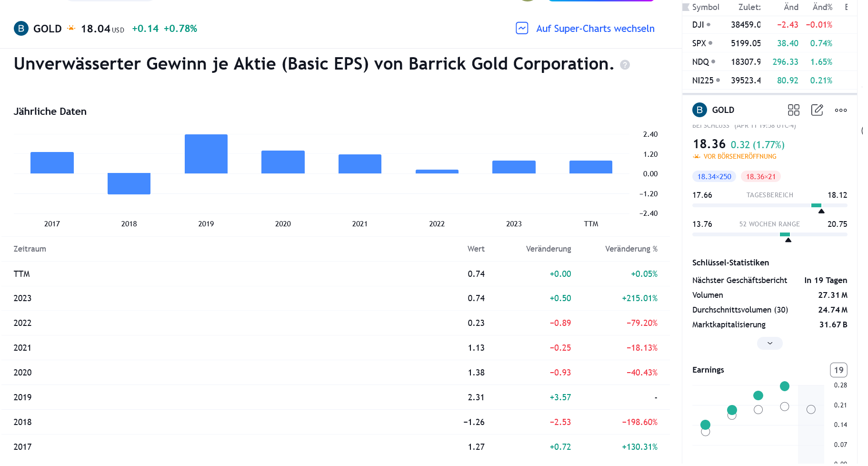Select the NDQ symbol in the watchlist

coord(702,61)
